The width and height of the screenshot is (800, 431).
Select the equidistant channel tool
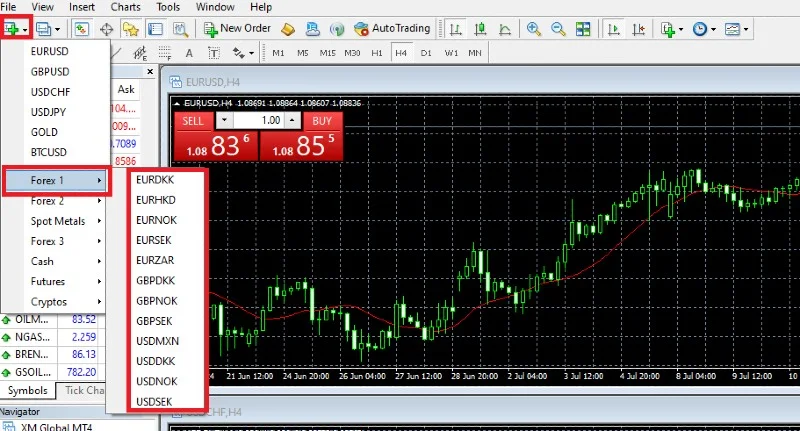click(140, 53)
